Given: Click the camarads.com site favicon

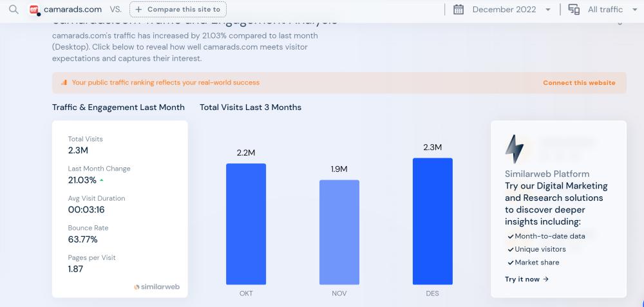Looking at the screenshot, I should 34,10.
